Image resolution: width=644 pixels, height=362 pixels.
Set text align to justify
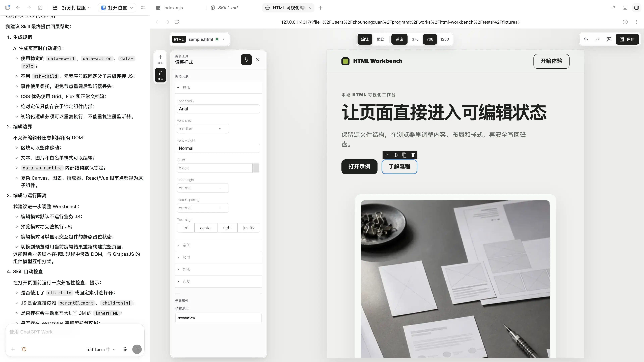coord(249,228)
